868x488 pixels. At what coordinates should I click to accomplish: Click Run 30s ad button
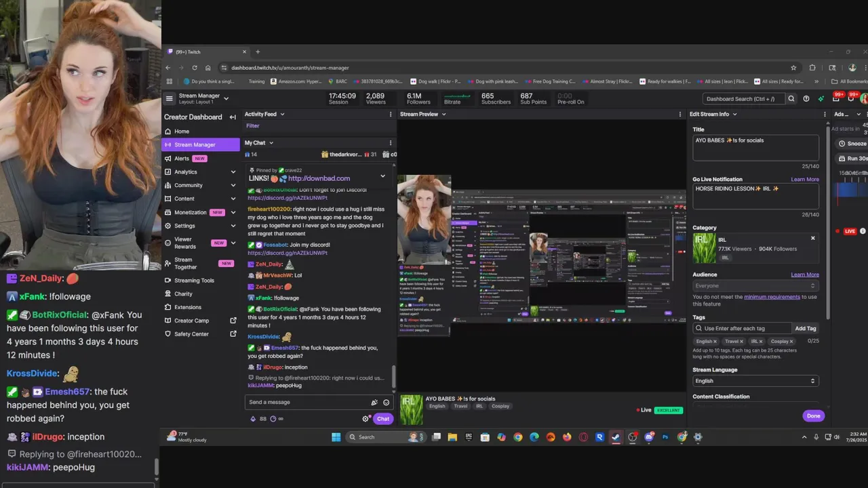[x=853, y=159]
